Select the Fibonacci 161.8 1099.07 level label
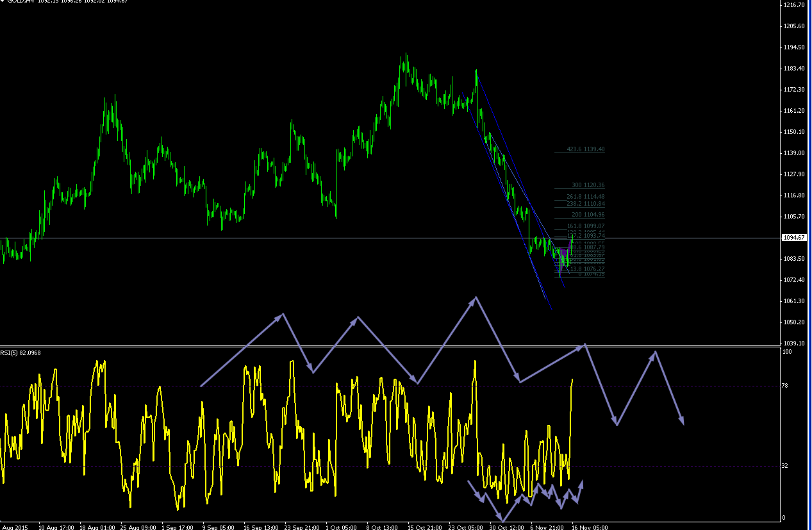The height and width of the screenshot is (530, 812). [586, 226]
